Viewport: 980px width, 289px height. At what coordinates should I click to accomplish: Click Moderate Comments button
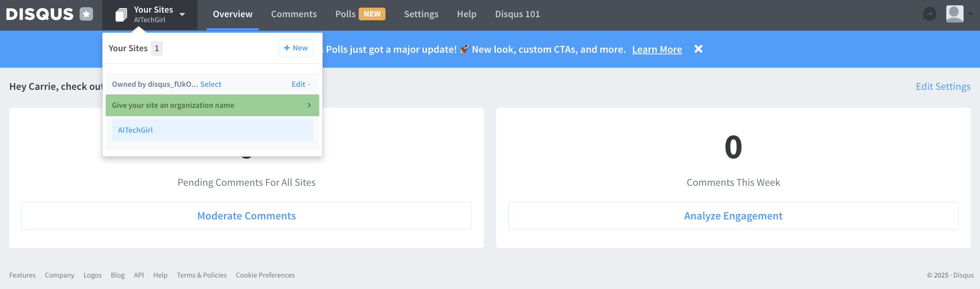pos(247,216)
